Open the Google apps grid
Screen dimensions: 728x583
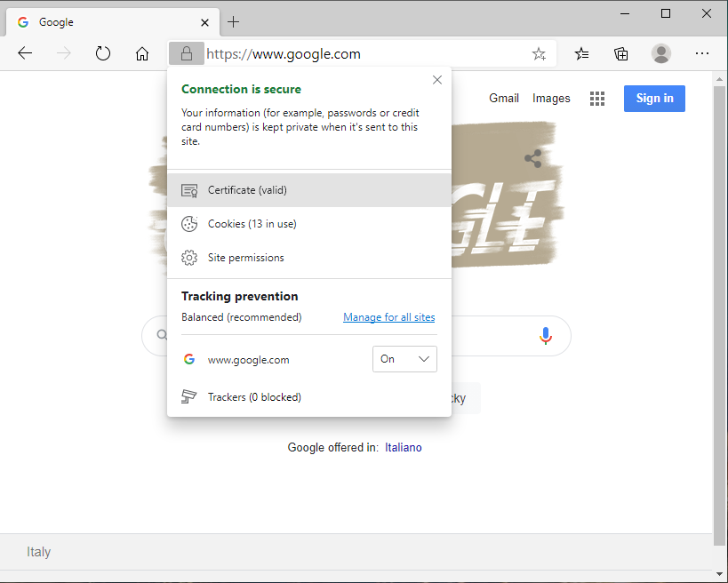(x=597, y=99)
